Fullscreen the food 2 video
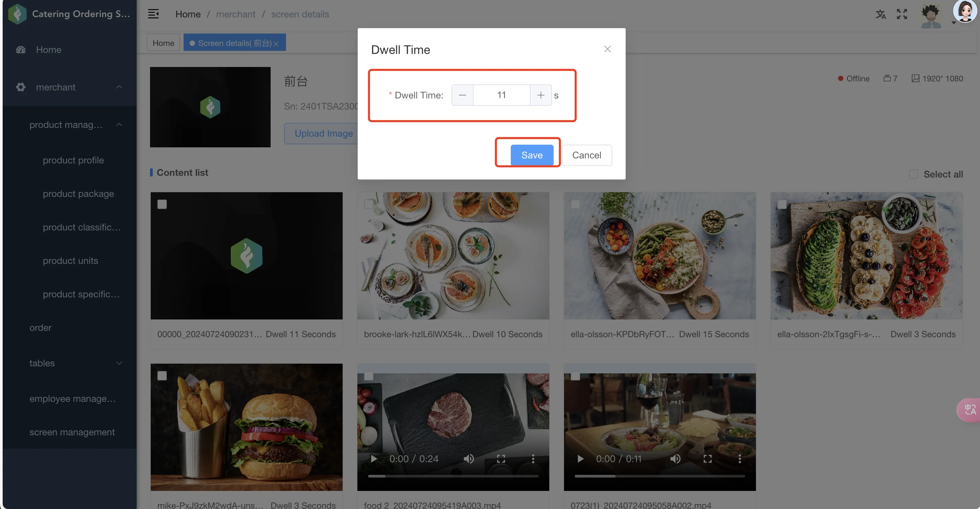This screenshot has height=509, width=980. pos(501,459)
